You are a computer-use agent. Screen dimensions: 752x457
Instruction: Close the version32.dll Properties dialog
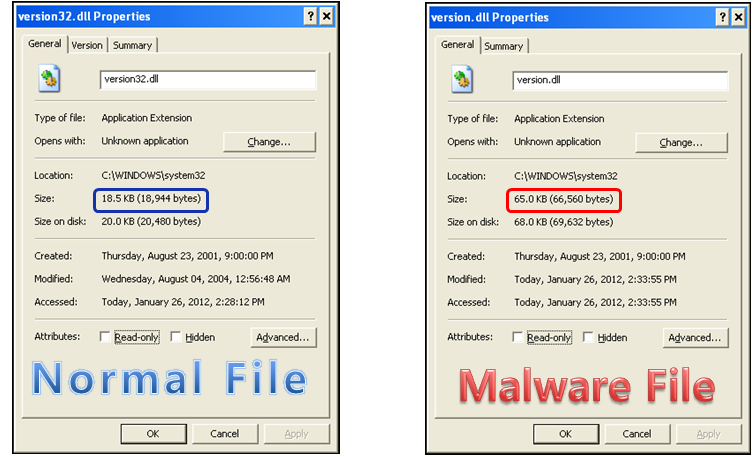pyautogui.click(x=327, y=17)
